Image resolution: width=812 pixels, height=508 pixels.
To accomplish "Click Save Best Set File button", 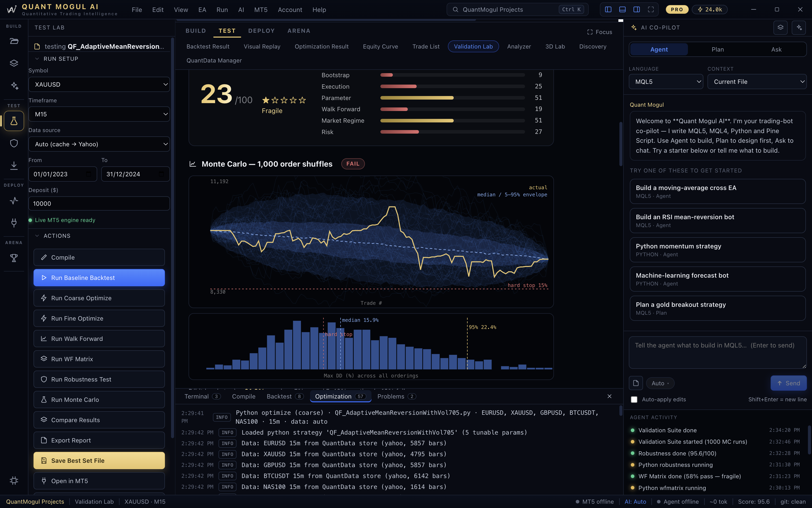I will pyautogui.click(x=99, y=461).
